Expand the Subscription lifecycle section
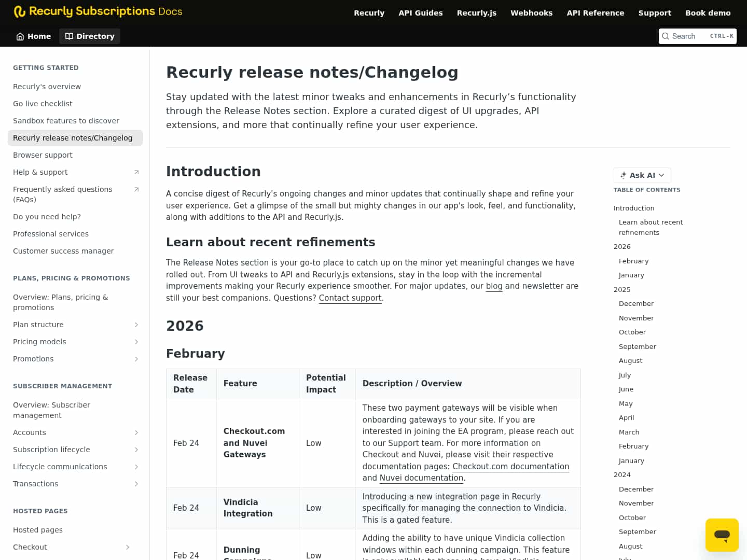This screenshot has width=747, height=560. coord(136,450)
